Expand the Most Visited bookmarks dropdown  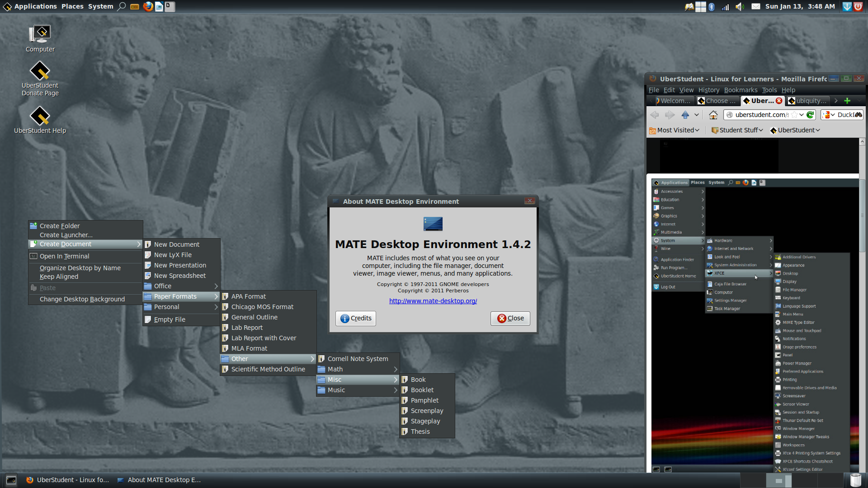tap(675, 130)
